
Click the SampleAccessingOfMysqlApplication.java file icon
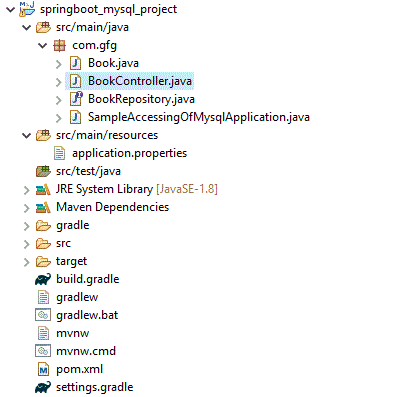pos(75,117)
